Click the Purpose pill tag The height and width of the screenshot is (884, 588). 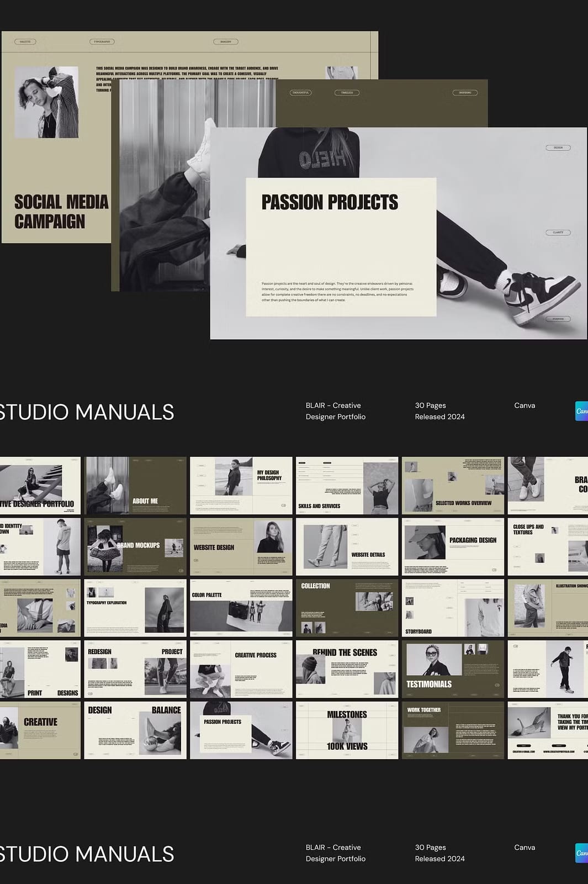click(558, 319)
